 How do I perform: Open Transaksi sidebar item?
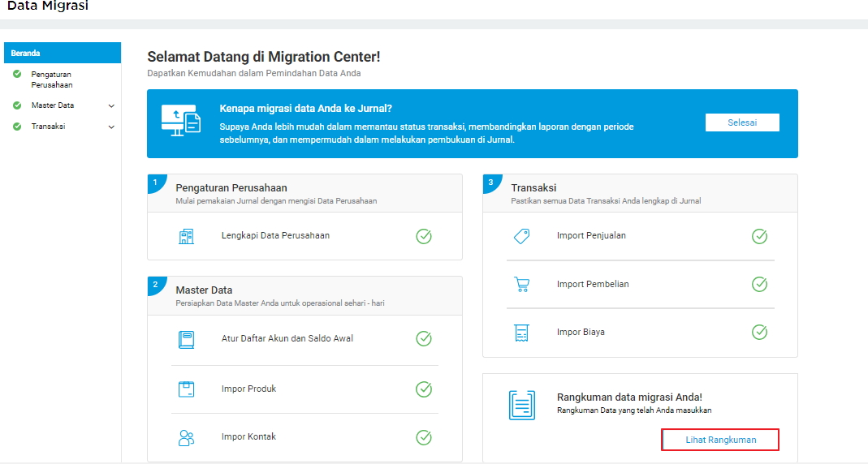[48, 126]
